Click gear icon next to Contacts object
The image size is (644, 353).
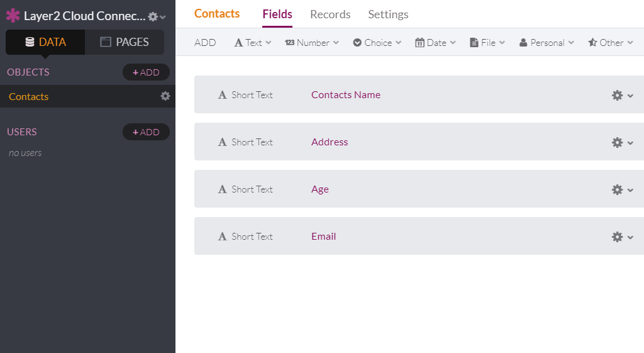point(165,96)
